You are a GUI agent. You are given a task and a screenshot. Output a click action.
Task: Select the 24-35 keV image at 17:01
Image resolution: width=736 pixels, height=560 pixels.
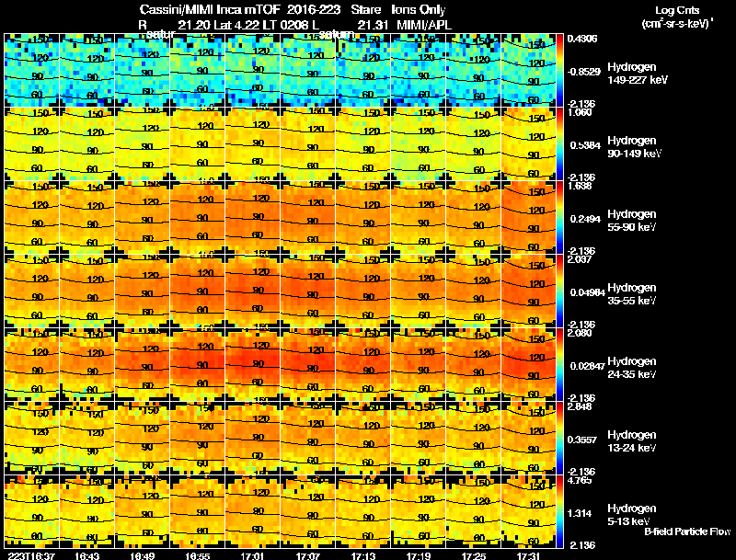253,364
